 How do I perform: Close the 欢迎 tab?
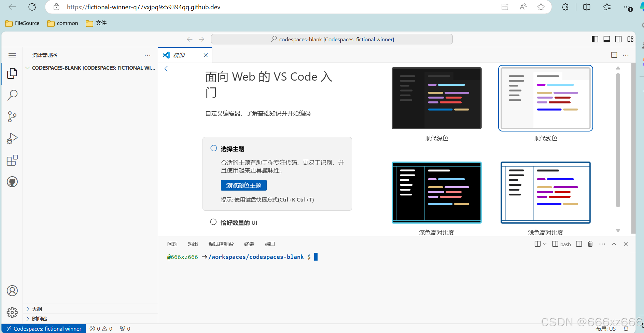tap(206, 55)
